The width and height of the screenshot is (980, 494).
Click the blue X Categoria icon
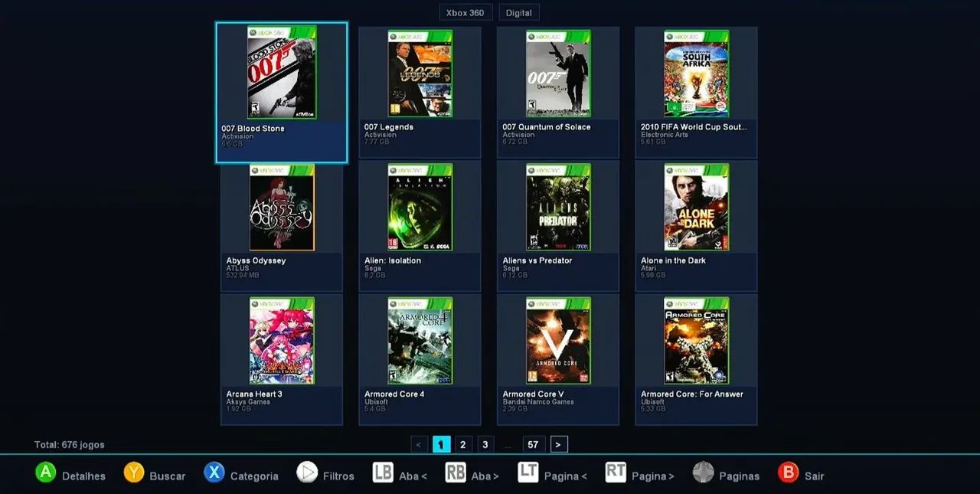pos(214,473)
